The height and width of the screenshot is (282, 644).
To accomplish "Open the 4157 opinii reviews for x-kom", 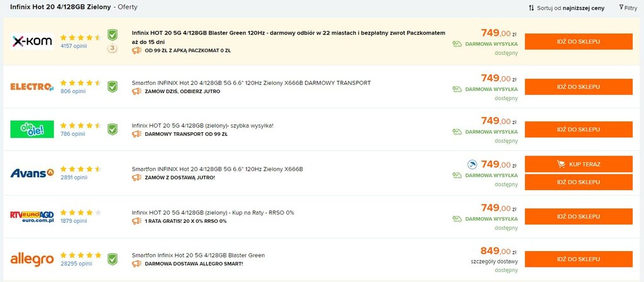I will 74,46.
